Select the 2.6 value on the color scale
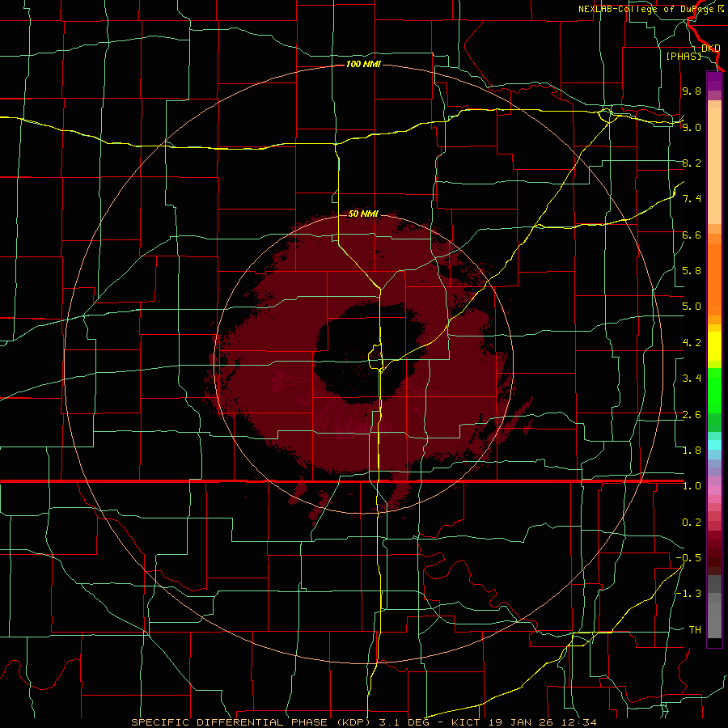 (x=692, y=415)
